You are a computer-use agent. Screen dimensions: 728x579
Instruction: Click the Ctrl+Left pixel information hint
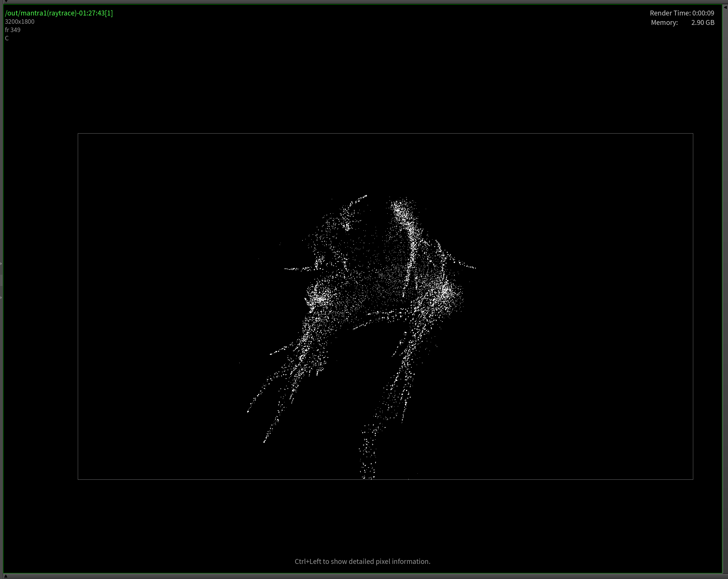(x=362, y=561)
